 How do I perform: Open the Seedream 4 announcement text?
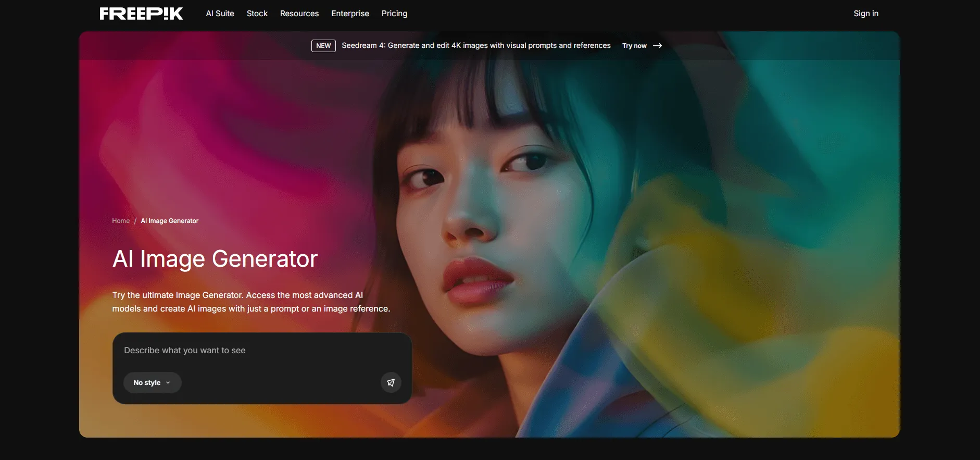click(476, 46)
